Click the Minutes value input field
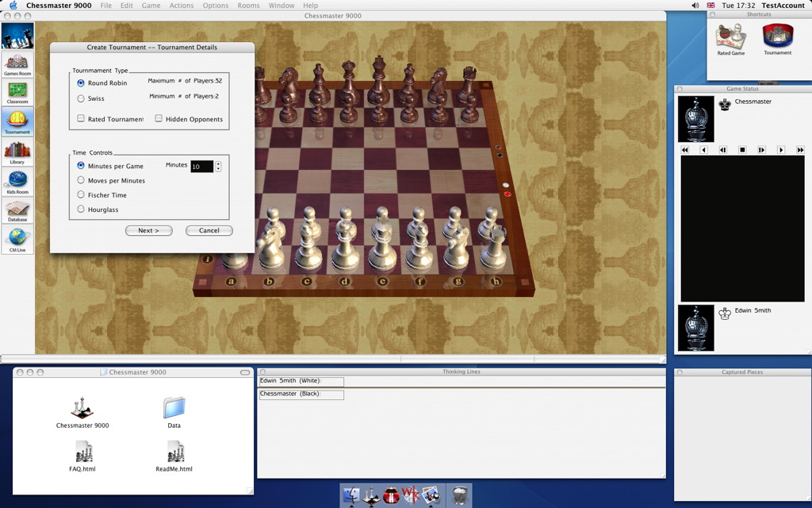812x508 pixels. (201, 167)
